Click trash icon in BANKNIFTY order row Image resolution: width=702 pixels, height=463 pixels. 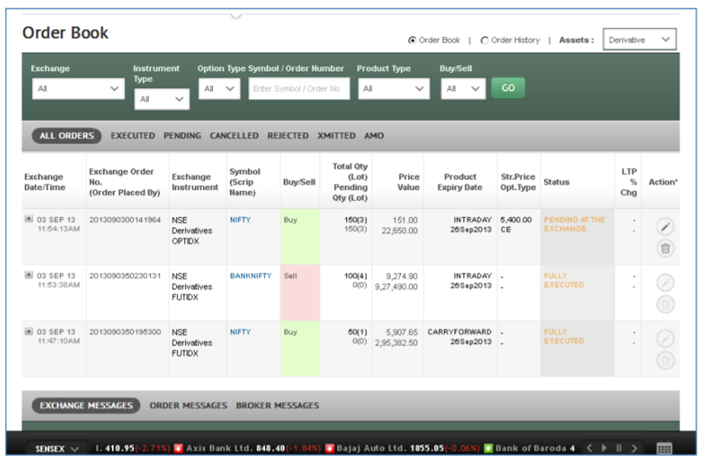tap(665, 304)
